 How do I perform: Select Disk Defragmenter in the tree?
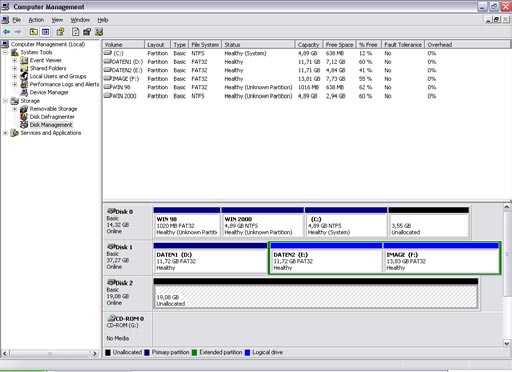[x=52, y=117]
